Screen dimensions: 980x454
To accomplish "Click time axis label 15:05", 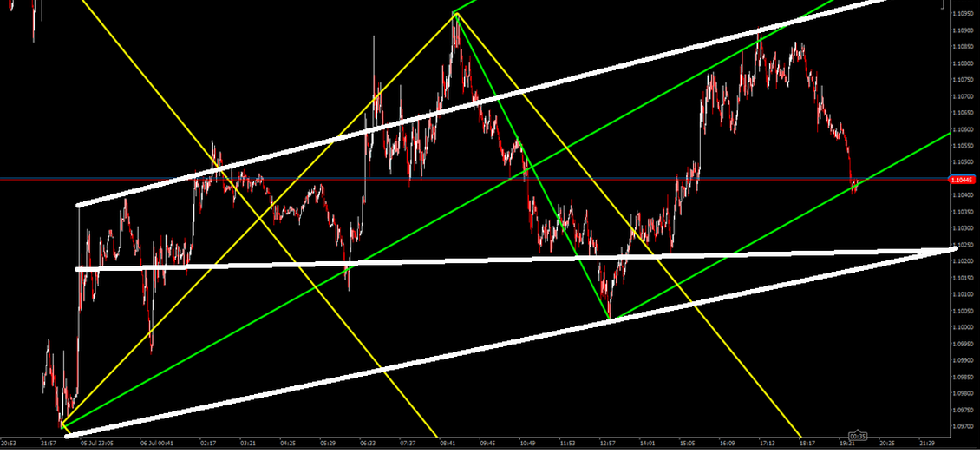I will [x=688, y=443].
